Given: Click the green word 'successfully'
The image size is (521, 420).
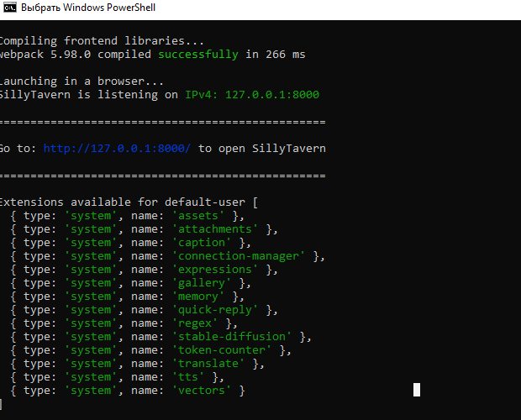Looking at the screenshot, I should pos(198,55).
